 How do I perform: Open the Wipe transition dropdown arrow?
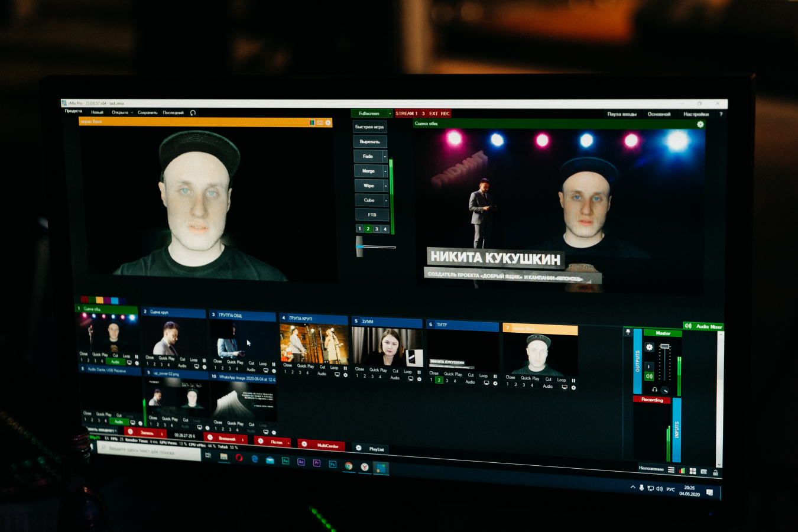pos(386,186)
